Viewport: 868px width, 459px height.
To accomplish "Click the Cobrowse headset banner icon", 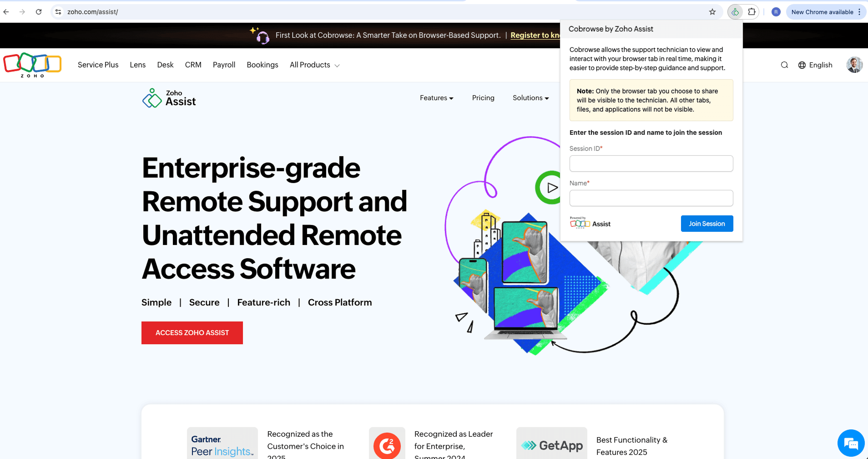I will coord(260,35).
